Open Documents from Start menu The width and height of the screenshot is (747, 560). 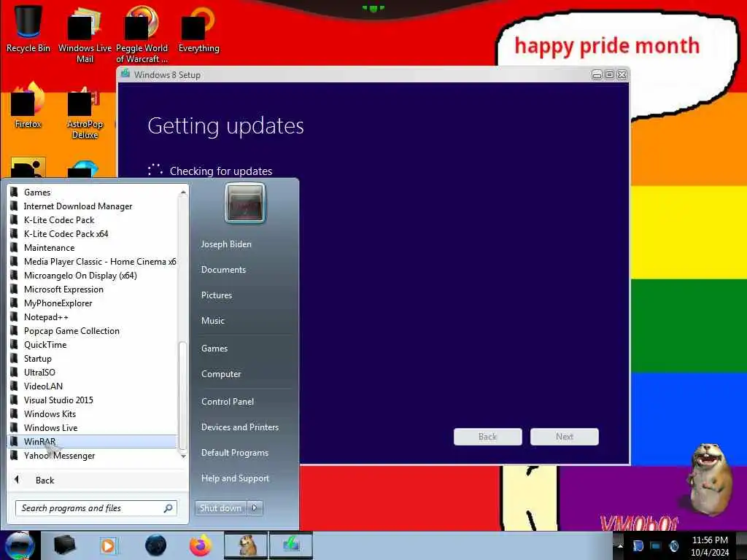[x=223, y=270]
